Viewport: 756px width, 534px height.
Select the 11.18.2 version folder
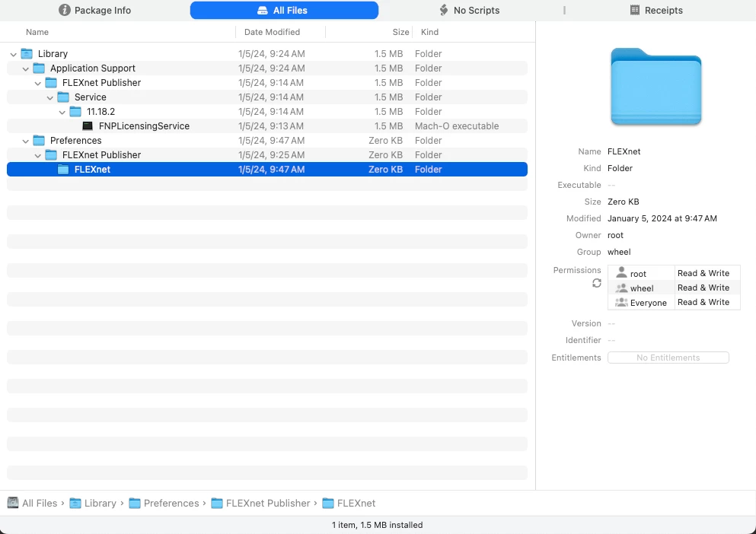[267, 111]
